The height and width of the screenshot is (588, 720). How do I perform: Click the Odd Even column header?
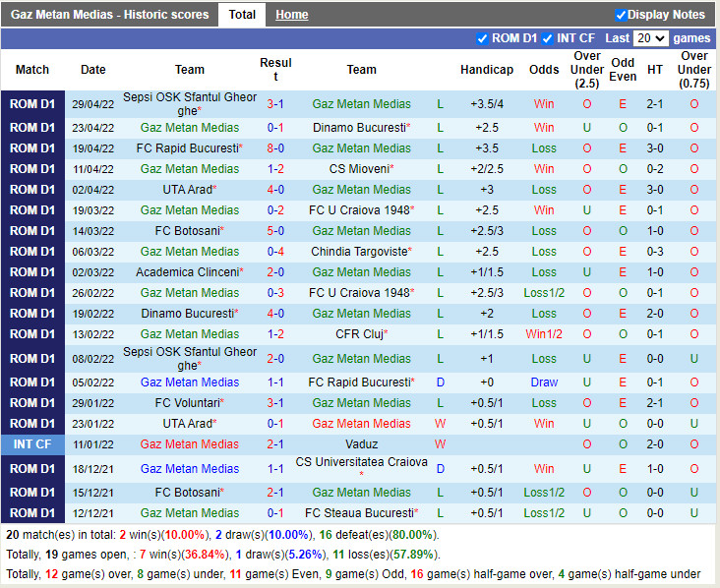tap(623, 70)
